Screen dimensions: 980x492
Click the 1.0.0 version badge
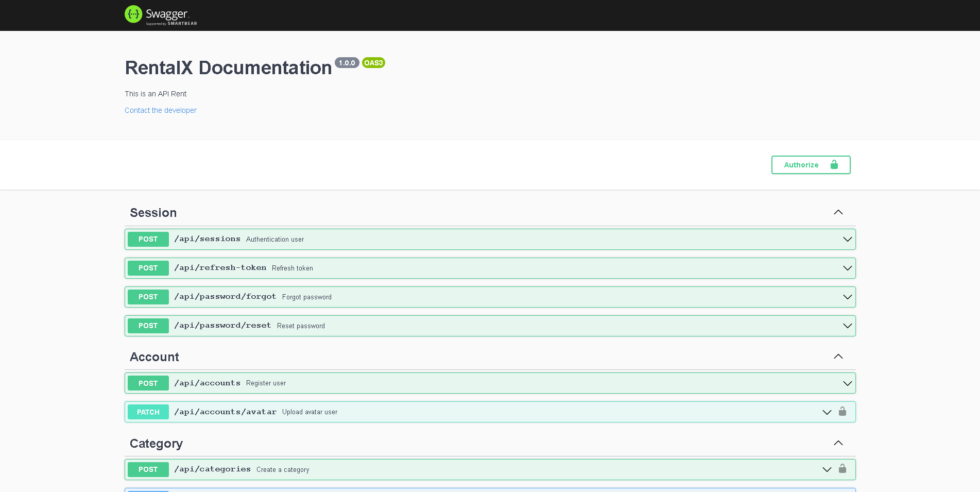347,63
